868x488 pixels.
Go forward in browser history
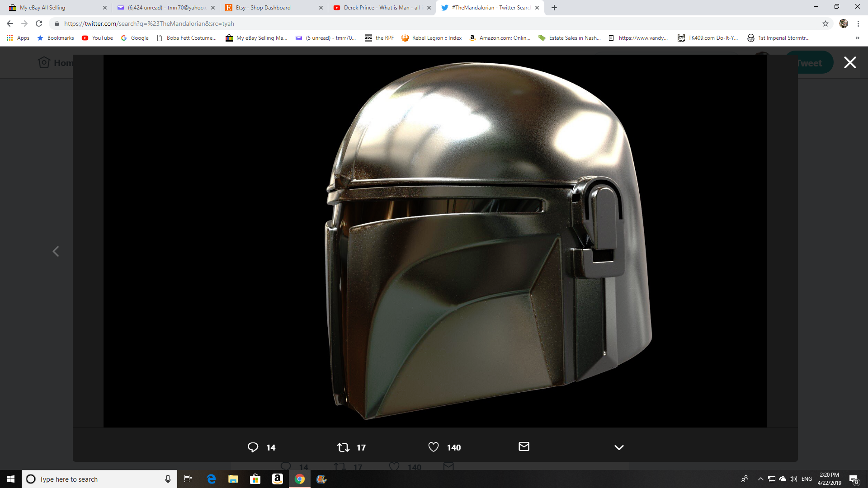(24, 23)
